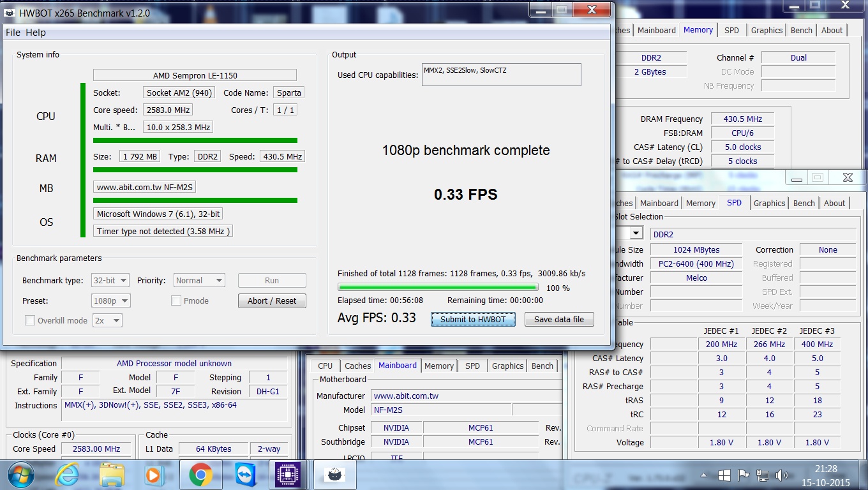
Task: Open the Priority dropdown set to Normal
Action: pos(199,280)
